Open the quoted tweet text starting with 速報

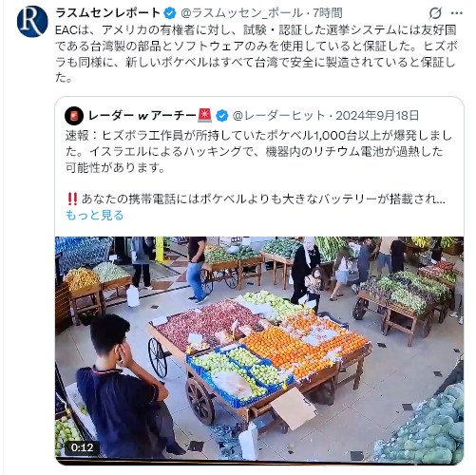tap(258, 151)
